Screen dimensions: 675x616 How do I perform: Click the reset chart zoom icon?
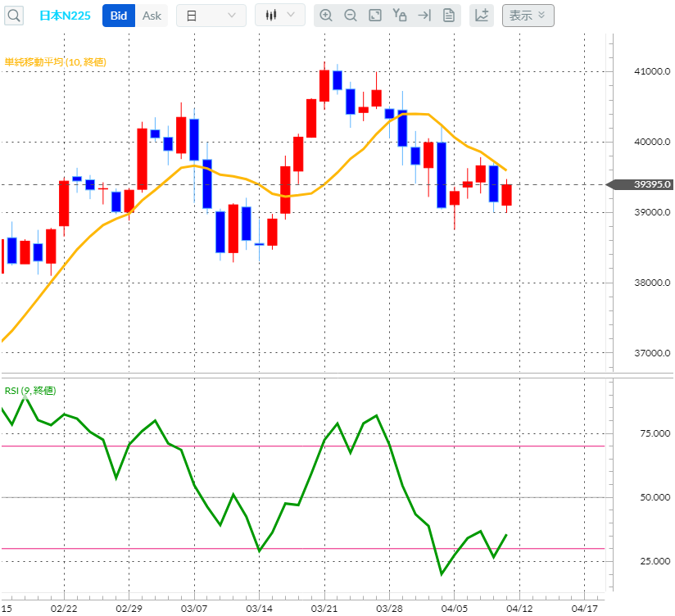click(x=374, y=15)
